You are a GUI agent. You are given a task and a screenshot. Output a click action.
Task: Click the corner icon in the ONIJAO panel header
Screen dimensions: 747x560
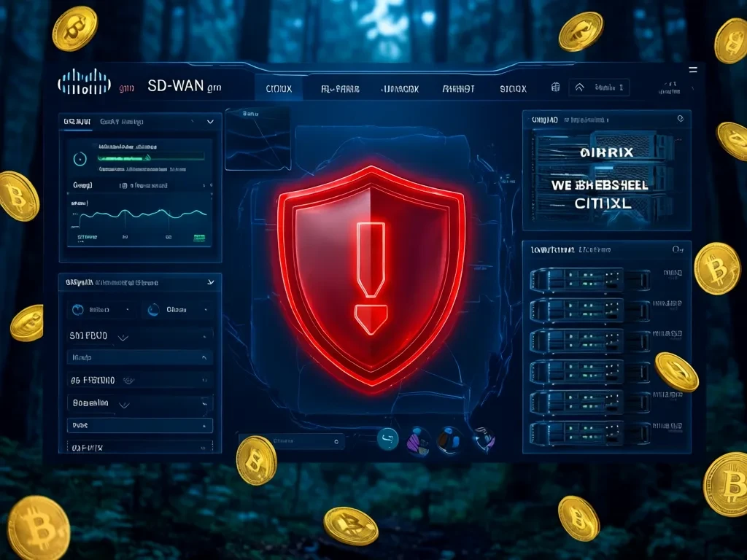[x=681, y=119]
